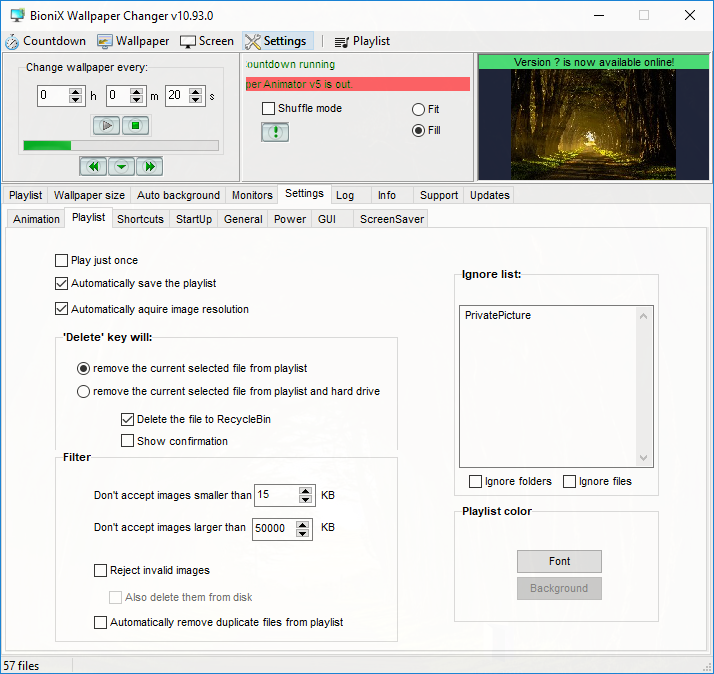
Task: Open the Updates tab
Action: (490, 195)
